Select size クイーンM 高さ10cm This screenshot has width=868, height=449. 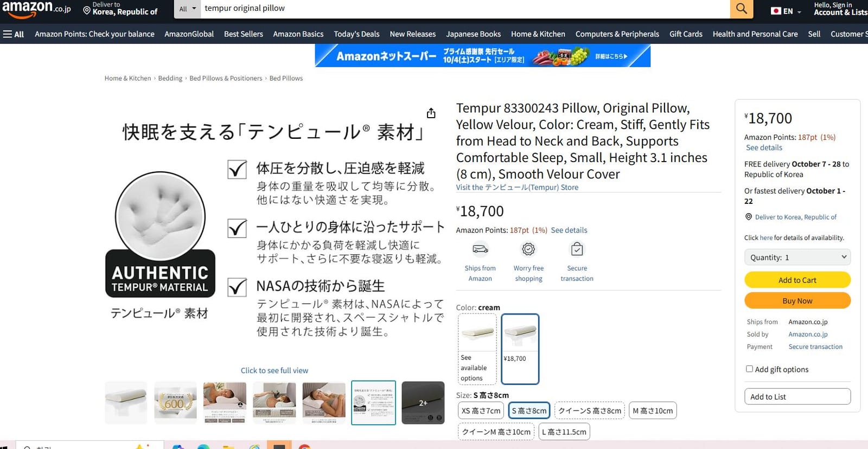click(496, 432)
